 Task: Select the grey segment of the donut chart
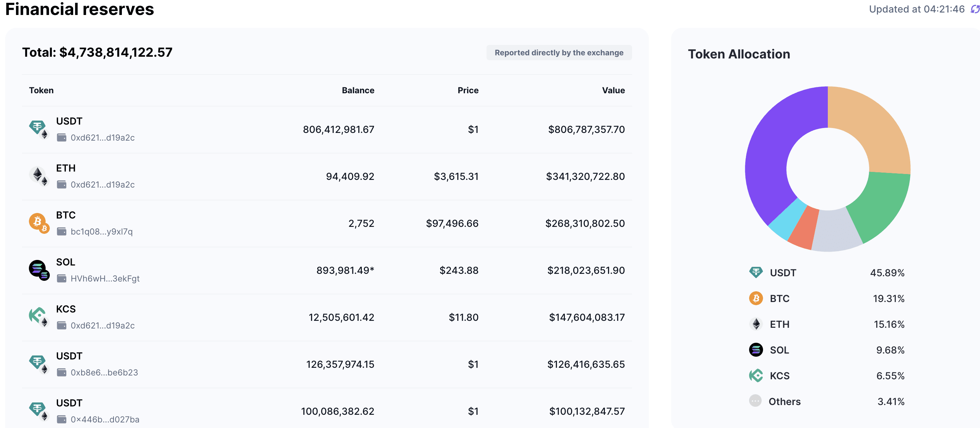click(836, 231)
